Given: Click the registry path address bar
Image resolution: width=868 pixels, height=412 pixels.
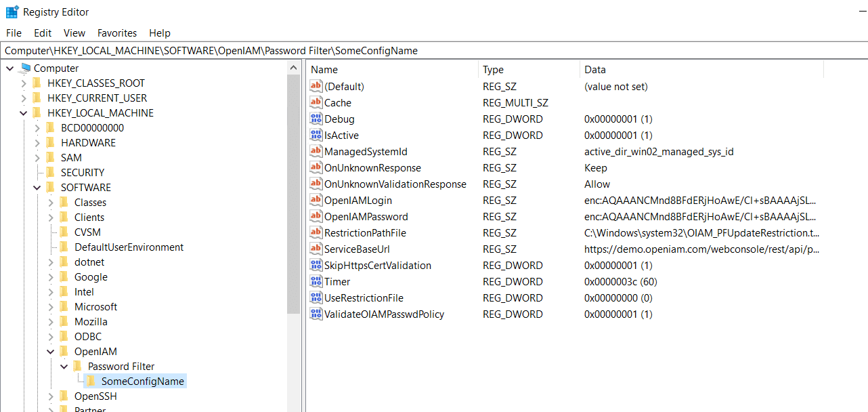Looking at the screenshot, I should (x=433, y=51).
